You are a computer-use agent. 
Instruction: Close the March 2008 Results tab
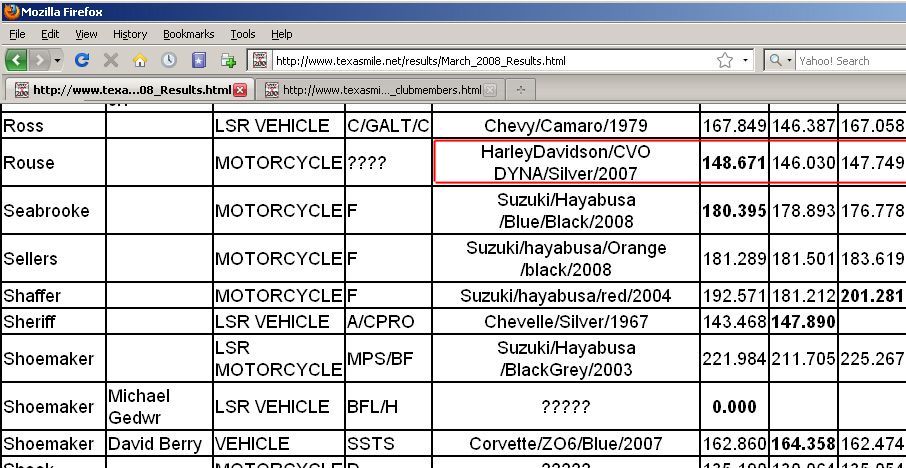[240, 90]
